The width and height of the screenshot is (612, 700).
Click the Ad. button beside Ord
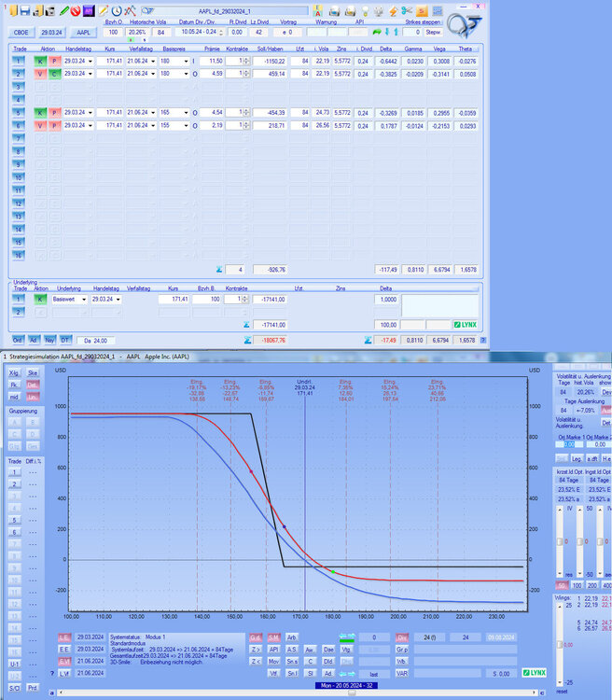click(34, 340)
